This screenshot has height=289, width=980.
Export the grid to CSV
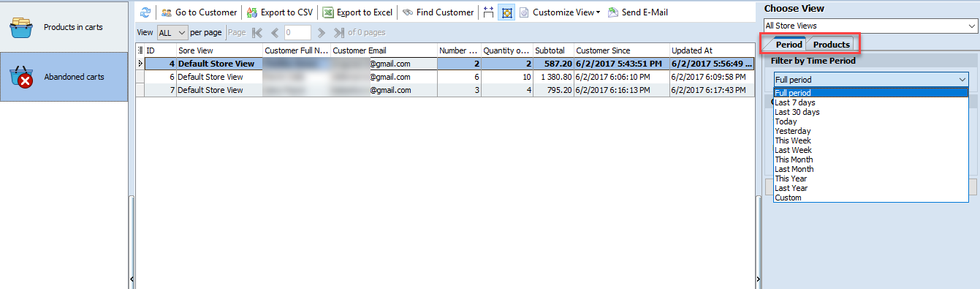(x=280, y=12)
